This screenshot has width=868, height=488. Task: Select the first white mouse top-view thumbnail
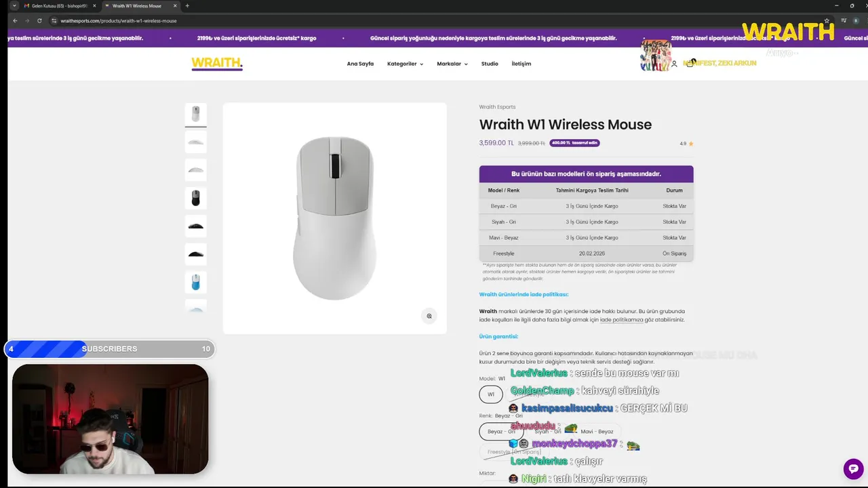[196, 113]
